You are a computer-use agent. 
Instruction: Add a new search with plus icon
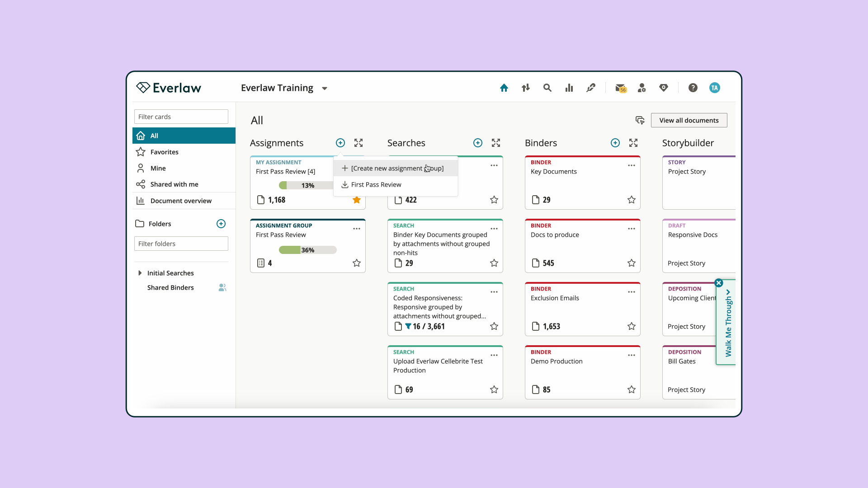click(x=477, y=143)
